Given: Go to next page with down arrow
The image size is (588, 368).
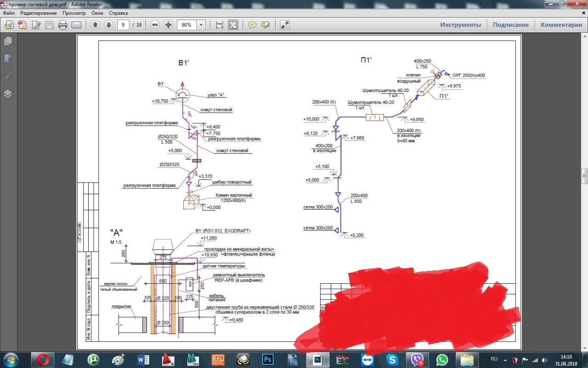Looking at the screenshot, I should [108, 25].
